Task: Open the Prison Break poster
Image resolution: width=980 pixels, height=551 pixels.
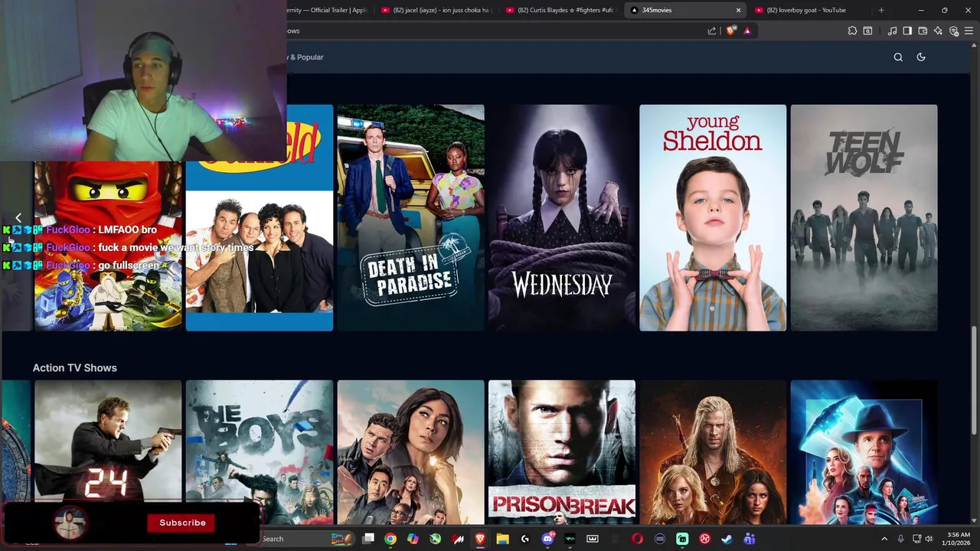Action: click(562, 452)
